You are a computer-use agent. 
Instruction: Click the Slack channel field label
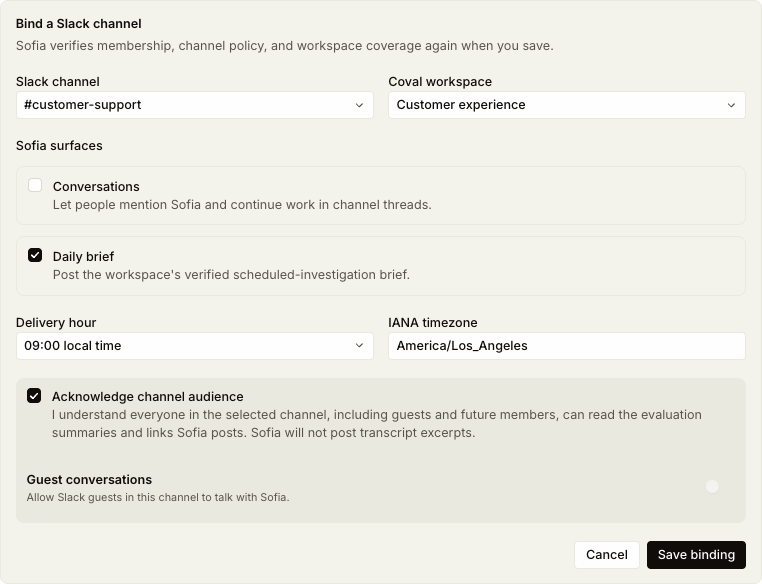58,82
